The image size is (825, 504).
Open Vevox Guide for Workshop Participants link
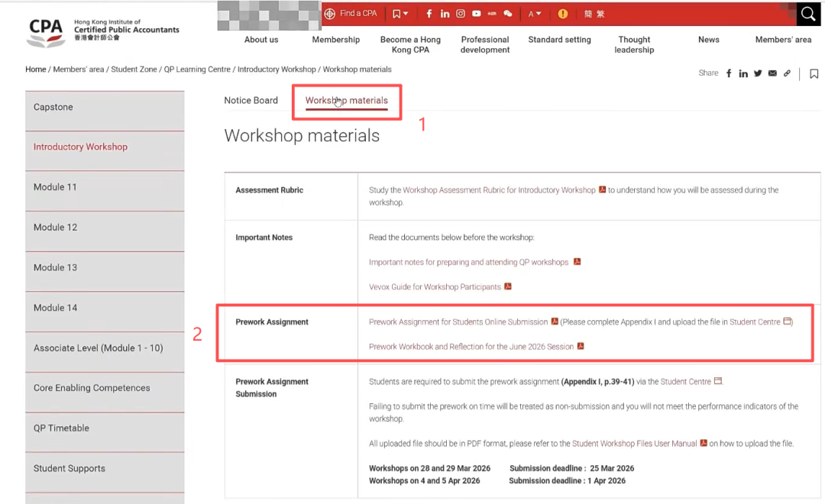pyautogui.click(x=435, y=287)
